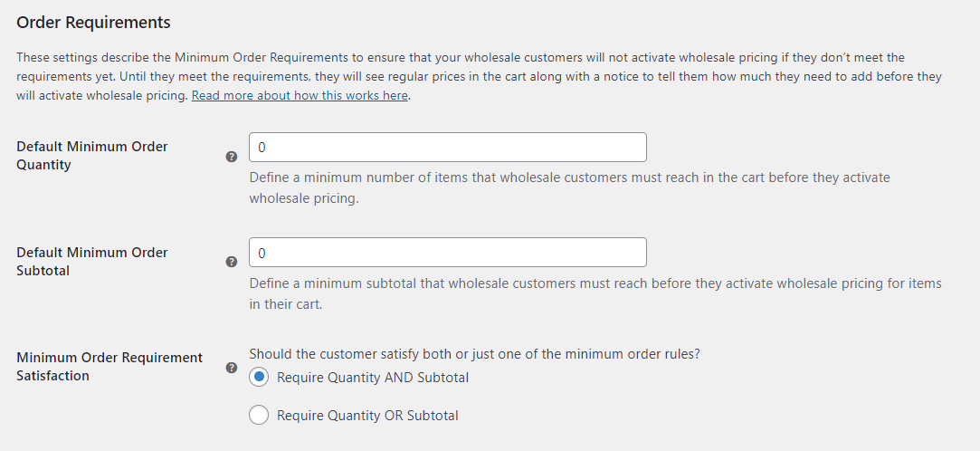
Task: Click the 'Minimum Order Requirement Satisfaction' field label
Action: coord(109,366)
